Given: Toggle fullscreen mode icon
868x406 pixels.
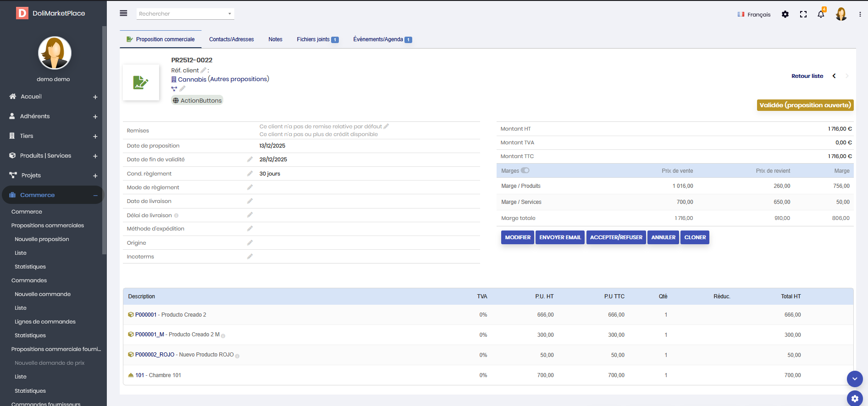Looking at the screenshot, I should click(x=803, y=14).
